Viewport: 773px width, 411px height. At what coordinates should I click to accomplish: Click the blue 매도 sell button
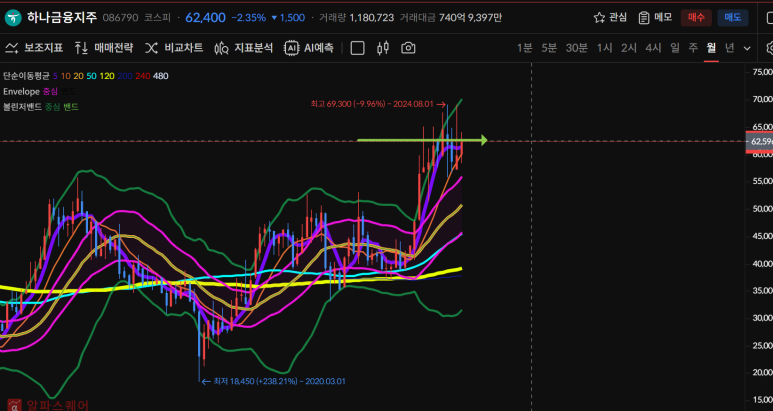733,18
